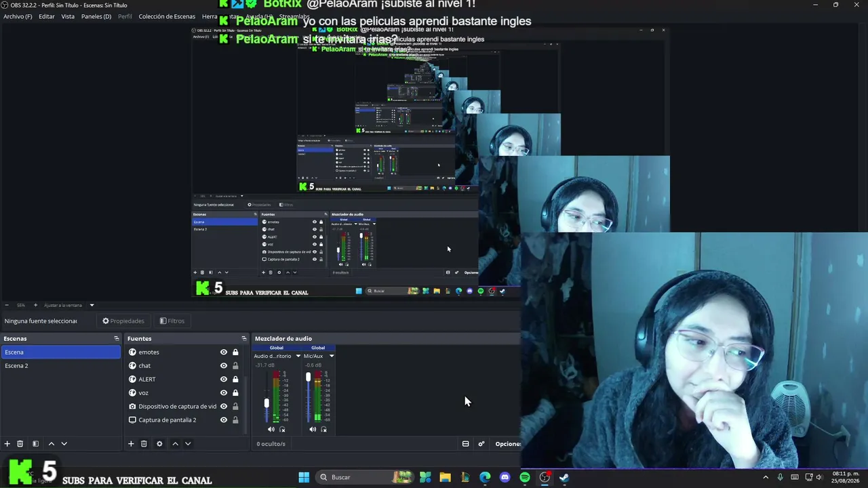The height and width of the screenshot is (488, 868).
Task: Delete the selected scene via trash icon
Action: pyautogui.click(x=20, y=444)
